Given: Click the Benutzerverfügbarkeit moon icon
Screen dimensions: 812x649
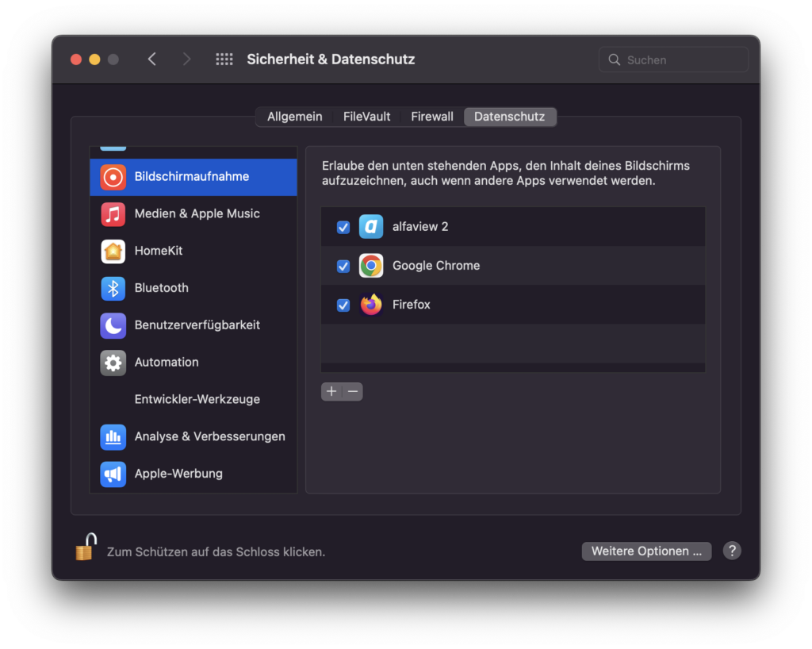Looking at the screenshot, I should (x=113, y=325).
